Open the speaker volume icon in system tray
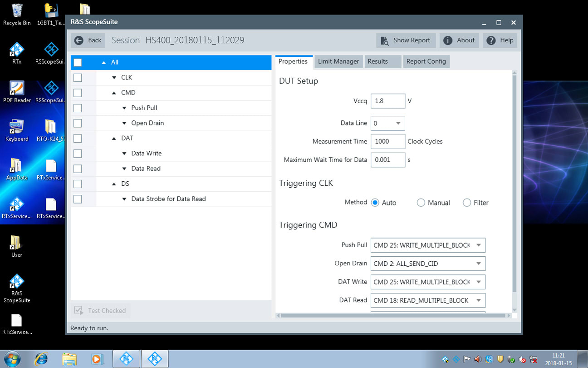Image resolution: width=588 pixels, height=368 pixels. pos(478,359)
